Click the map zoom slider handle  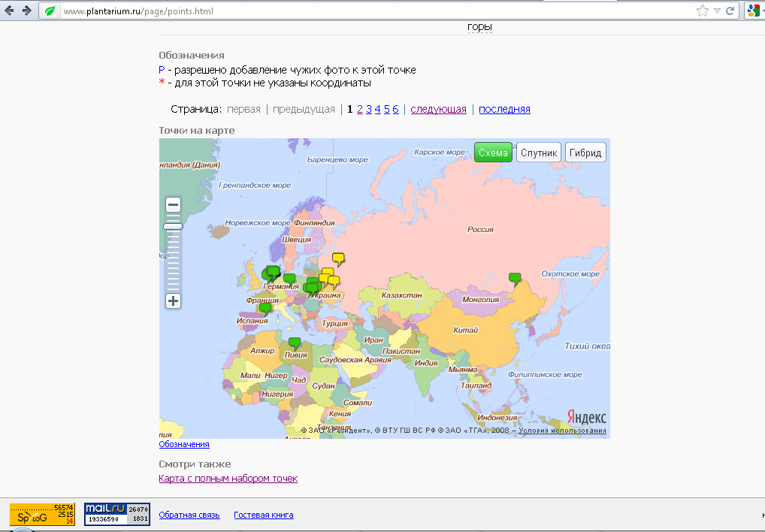174,226
